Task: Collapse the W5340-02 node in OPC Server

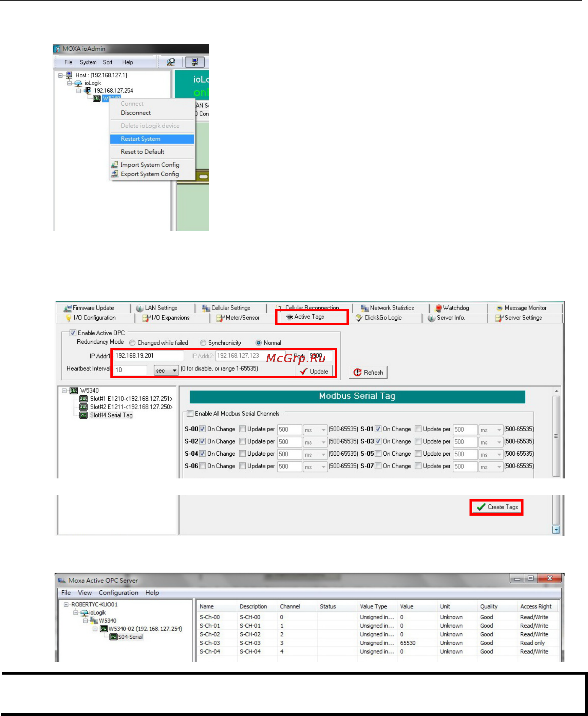Action: (x=95, y=629)
